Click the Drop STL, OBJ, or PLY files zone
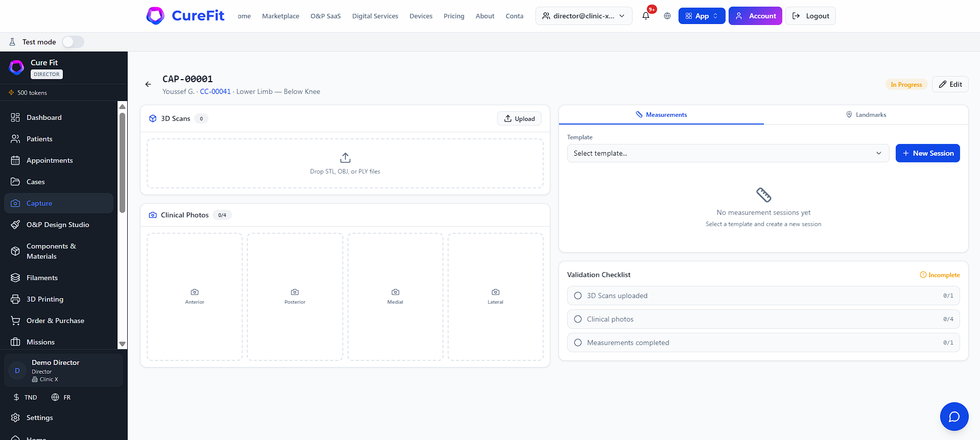This screenshot has height=440, width=980. 345,163
